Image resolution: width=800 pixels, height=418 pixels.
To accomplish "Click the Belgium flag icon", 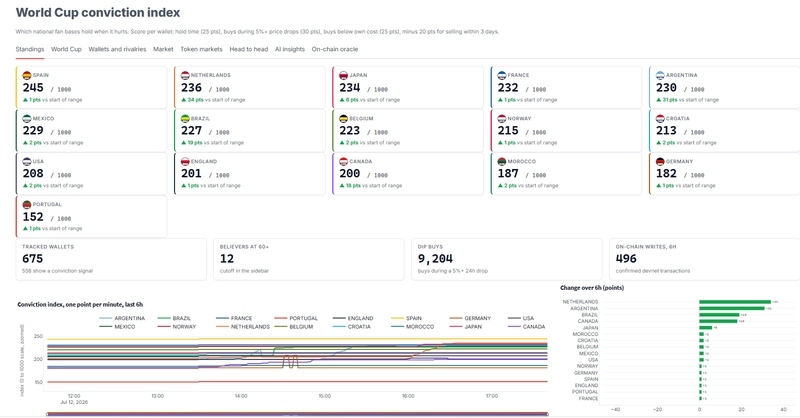I will pyautogui.click(x=343, y=118).
